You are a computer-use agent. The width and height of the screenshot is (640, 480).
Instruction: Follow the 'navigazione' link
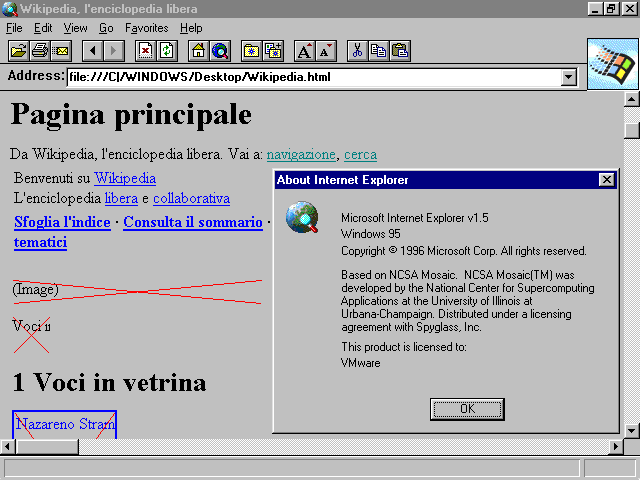[300, 154]
